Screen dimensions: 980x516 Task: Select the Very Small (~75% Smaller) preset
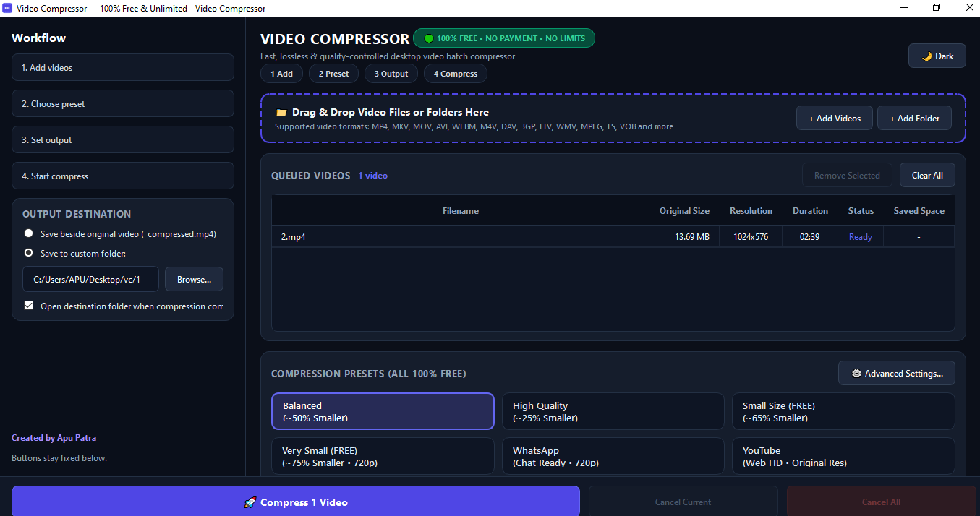pyautogui.click(x=383, y=456)
